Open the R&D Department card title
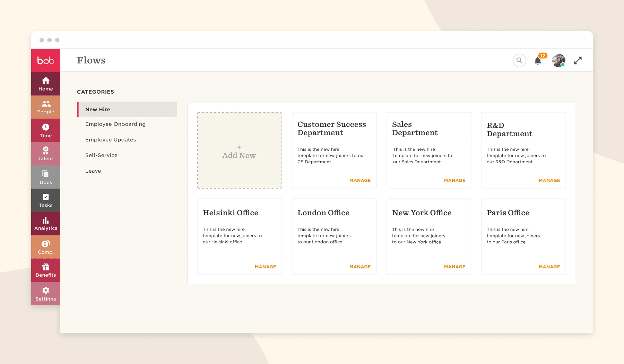The height and width of the screenshot is (364, 624). tap(509, 130)
